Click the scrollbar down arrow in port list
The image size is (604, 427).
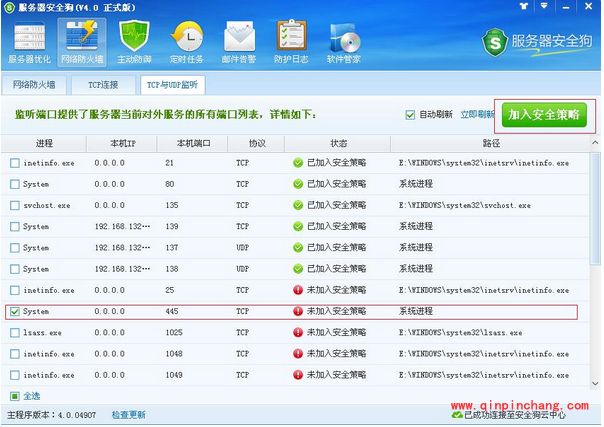595,382
